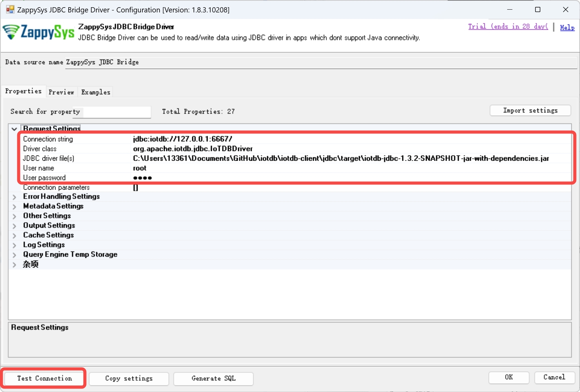Expand Error Handling Settings group

point(14,197)
